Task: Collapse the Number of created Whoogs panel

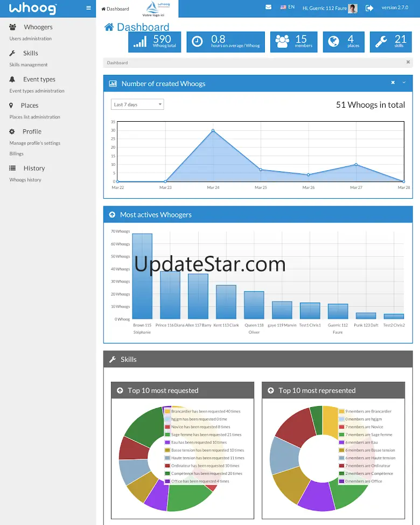Action: point(404,82)
